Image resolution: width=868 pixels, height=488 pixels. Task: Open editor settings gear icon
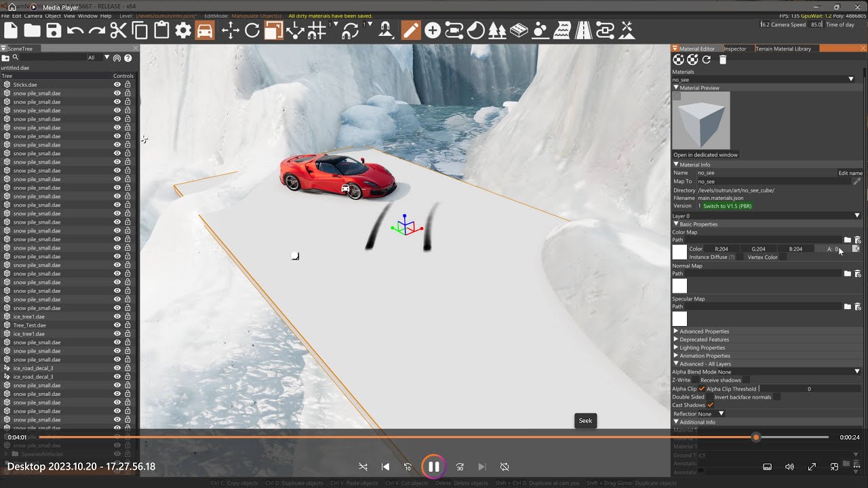coord(183,30)
